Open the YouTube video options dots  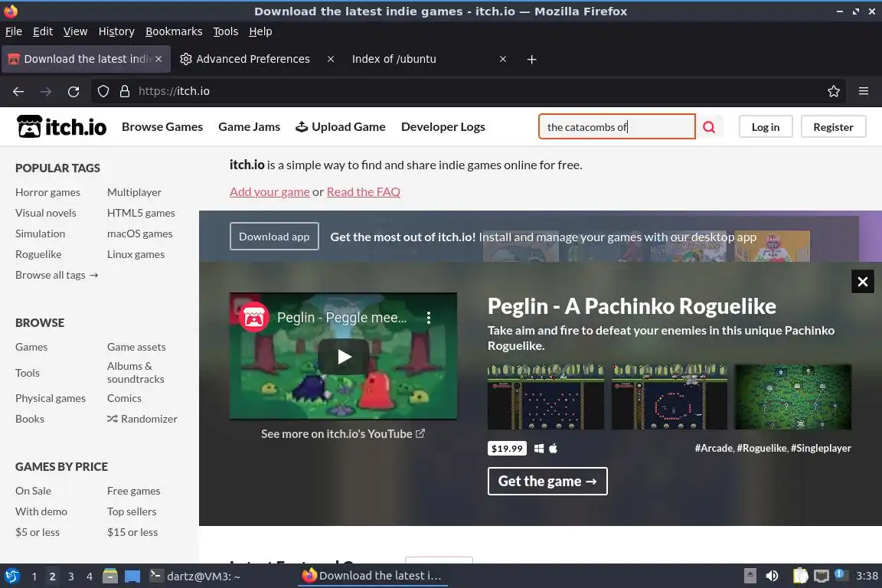point(429,318)
